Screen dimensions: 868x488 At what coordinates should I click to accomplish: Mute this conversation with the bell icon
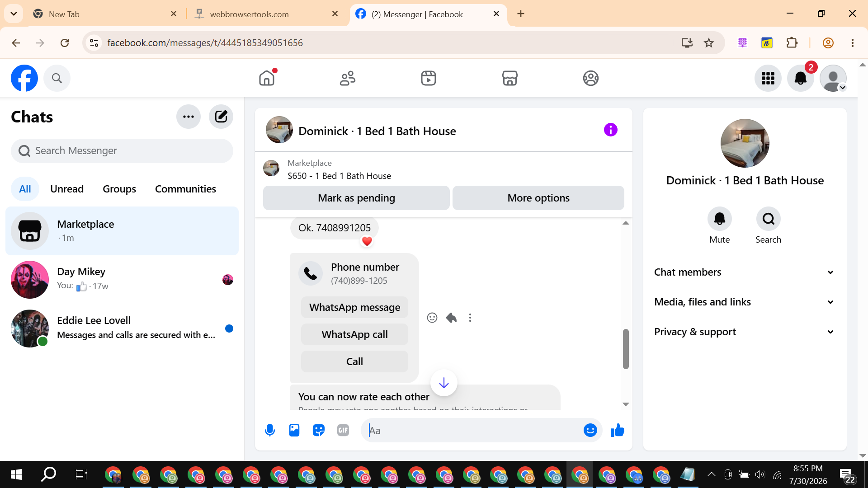click(719, 219)
